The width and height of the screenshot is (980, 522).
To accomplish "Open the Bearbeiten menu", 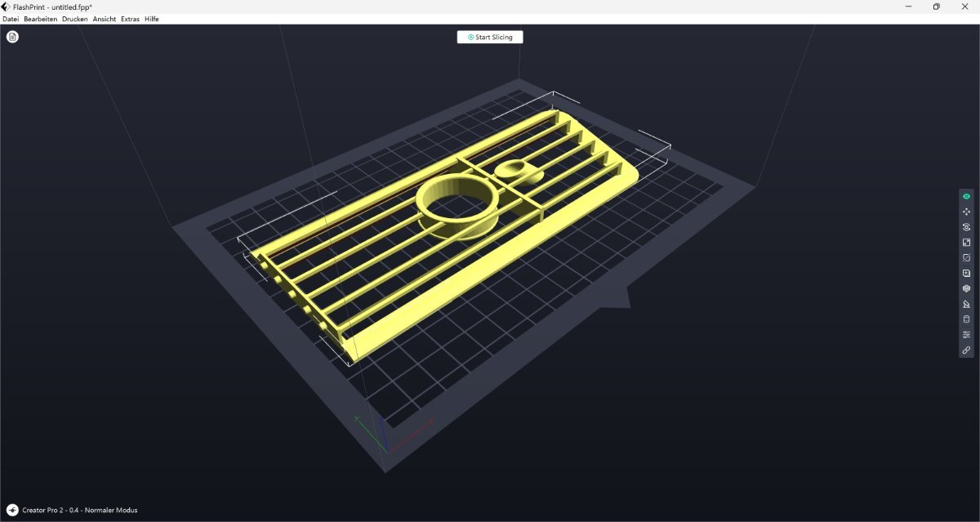I will click(41, 19).
